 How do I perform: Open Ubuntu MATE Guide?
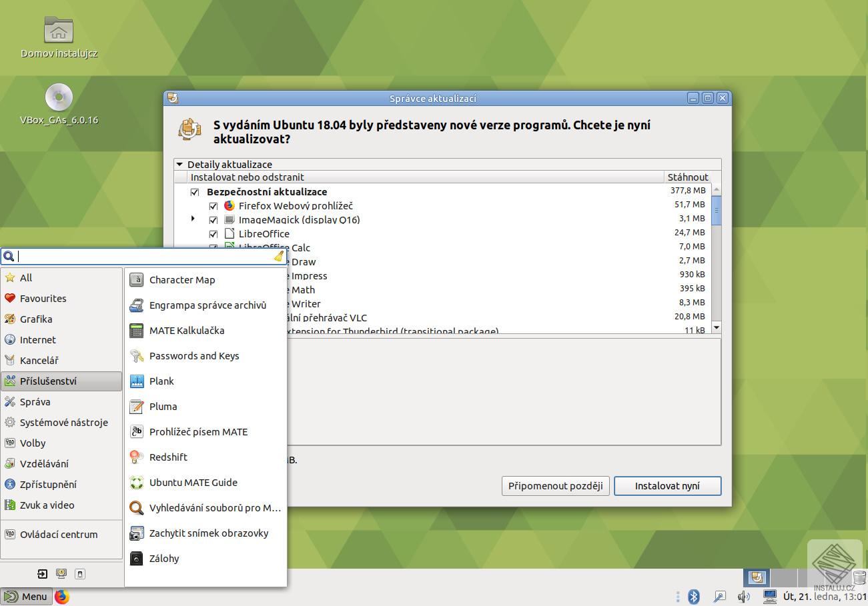coord(205,483)
